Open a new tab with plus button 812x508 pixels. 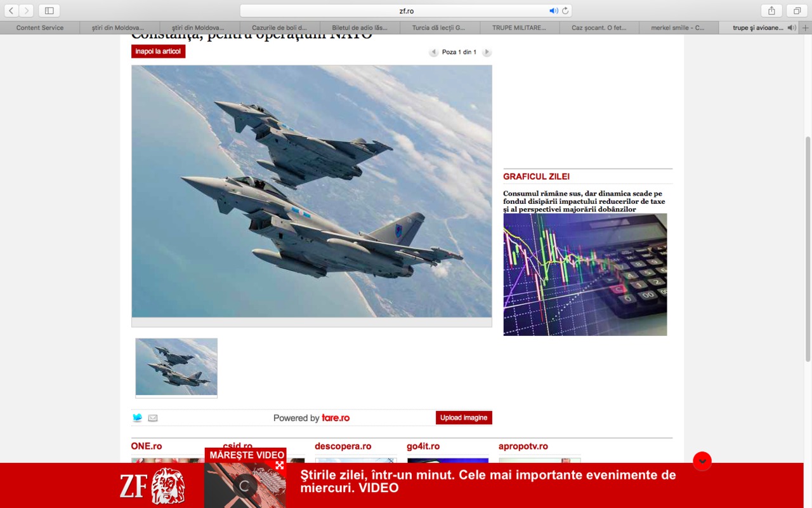(x=806, y=28)
